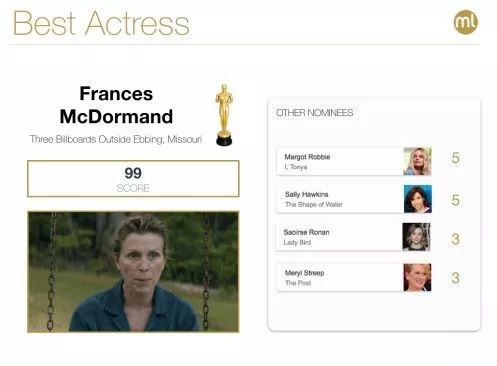Viewport: 497px width, 366px height.
Task: Click the Best Actress page heading
Action: [x=101, y=23]
